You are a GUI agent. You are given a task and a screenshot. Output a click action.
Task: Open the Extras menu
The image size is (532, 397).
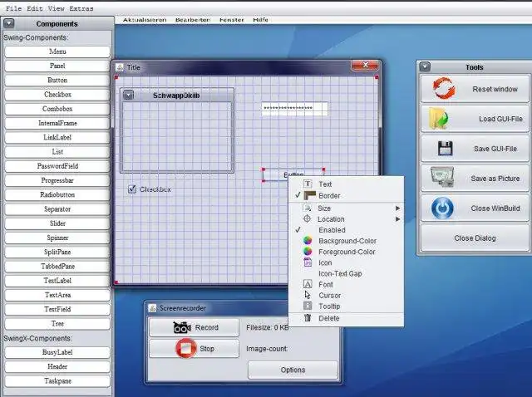81,8
